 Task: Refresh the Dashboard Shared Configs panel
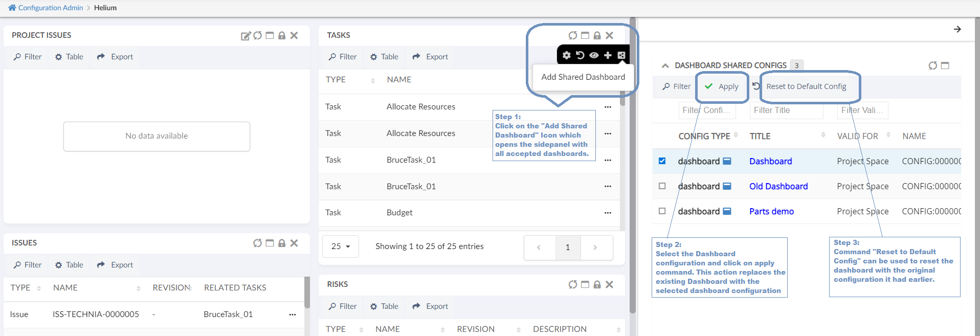(932, 65)
